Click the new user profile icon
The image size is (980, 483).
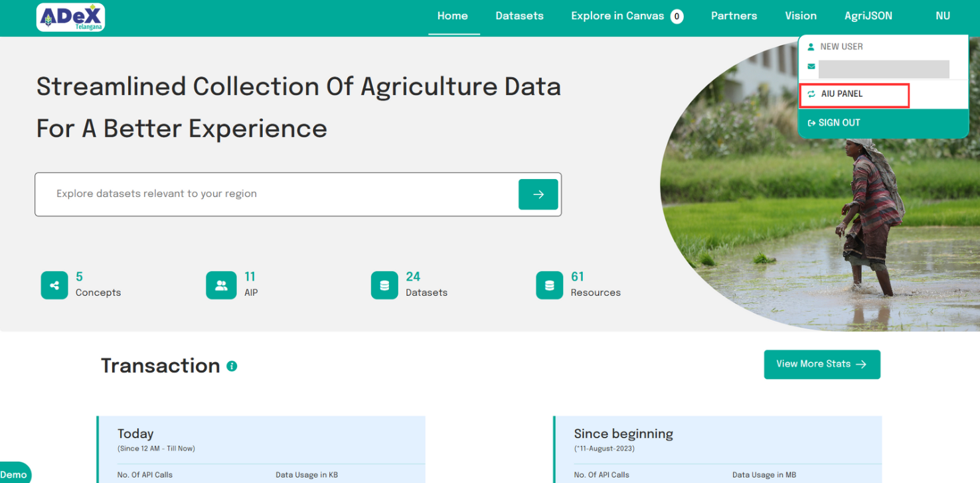(811, 47)
